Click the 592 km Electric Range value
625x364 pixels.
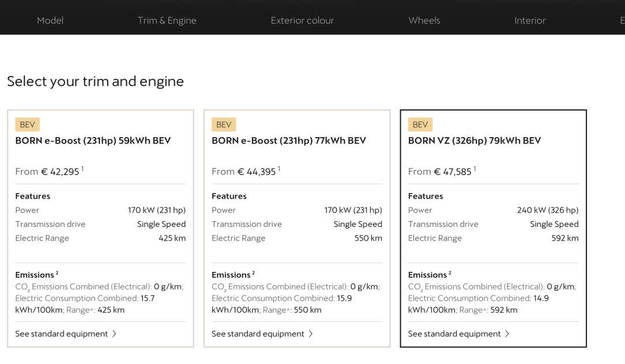565,238
